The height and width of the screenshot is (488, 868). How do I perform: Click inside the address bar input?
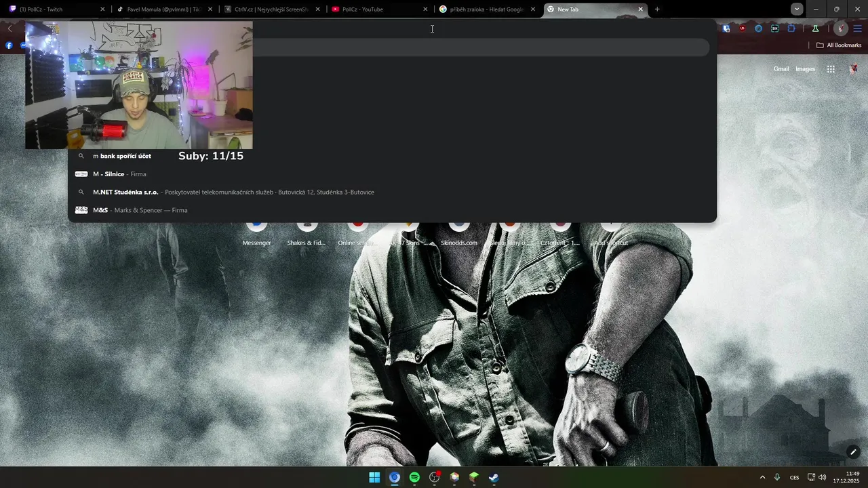pos(432,28)
